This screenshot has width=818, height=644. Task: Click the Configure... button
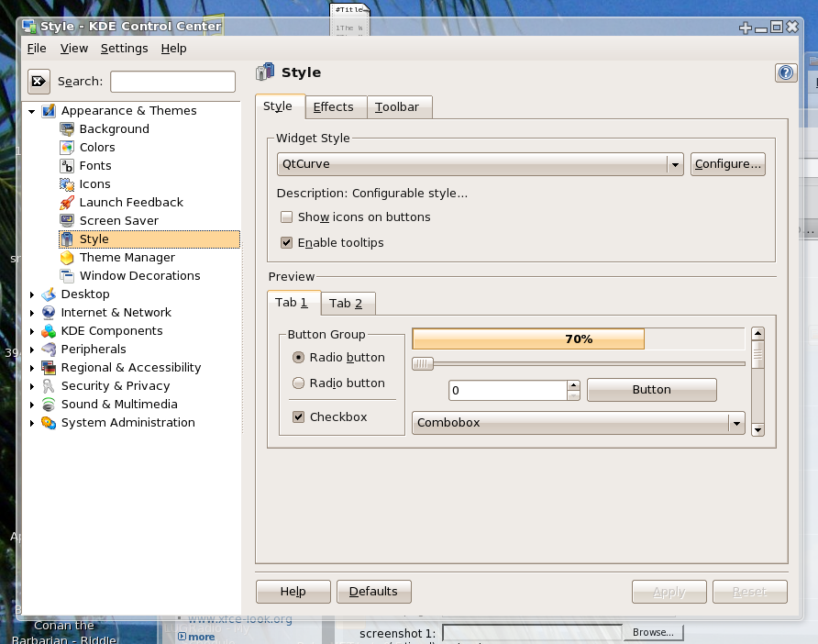[728, 164]
